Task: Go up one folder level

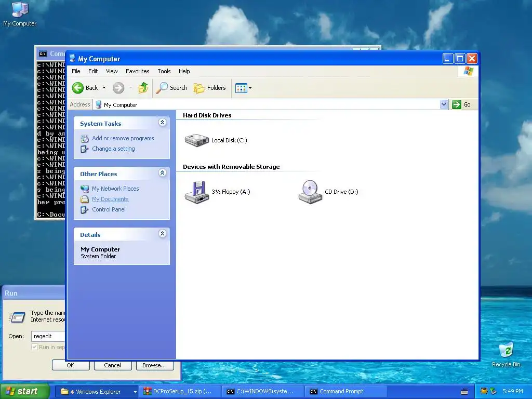Action: pos(143,88)
